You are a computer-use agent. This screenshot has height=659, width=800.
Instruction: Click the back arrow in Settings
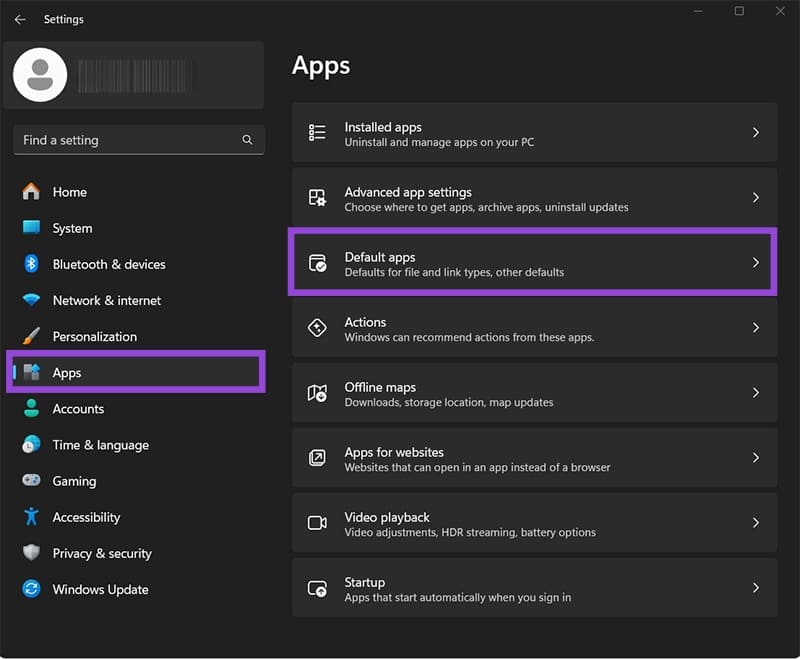click(20, 19)
